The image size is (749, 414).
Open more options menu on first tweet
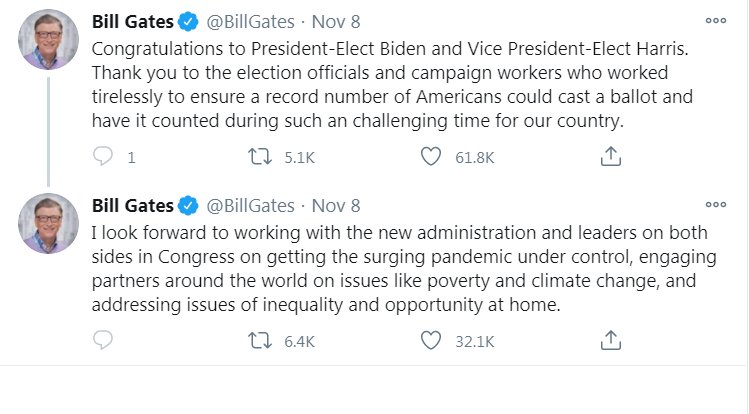coord(716,20)
